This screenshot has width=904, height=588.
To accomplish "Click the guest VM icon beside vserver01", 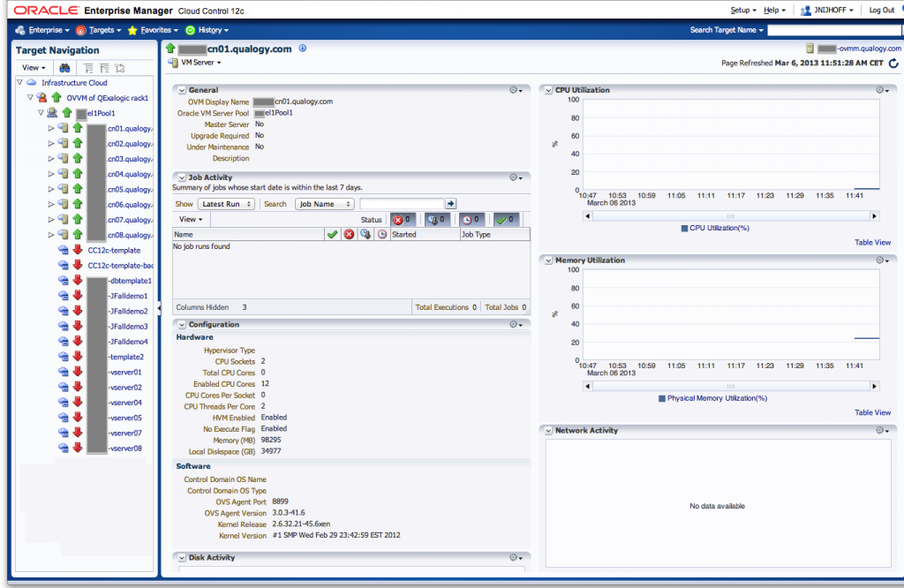I will pyautogui.click(x=64, y=372).
